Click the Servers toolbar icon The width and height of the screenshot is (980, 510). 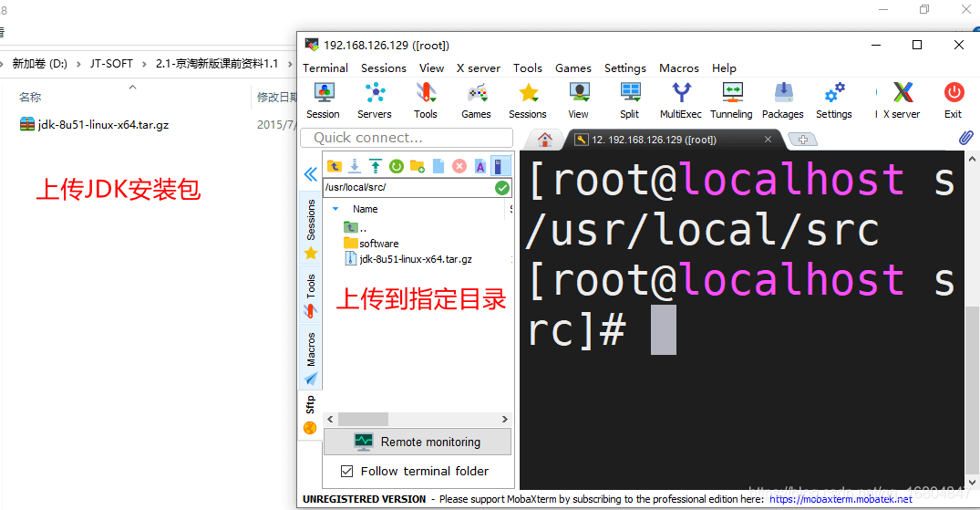375,100
